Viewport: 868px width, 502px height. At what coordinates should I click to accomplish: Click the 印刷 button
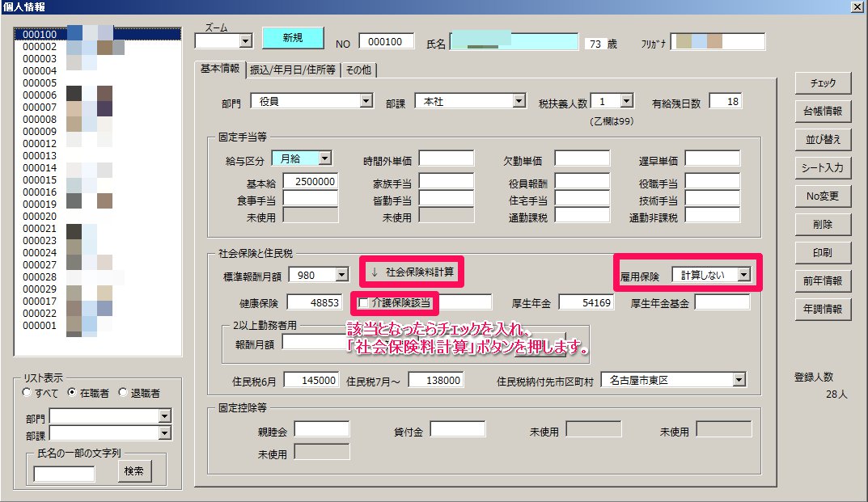coord(823,252)
